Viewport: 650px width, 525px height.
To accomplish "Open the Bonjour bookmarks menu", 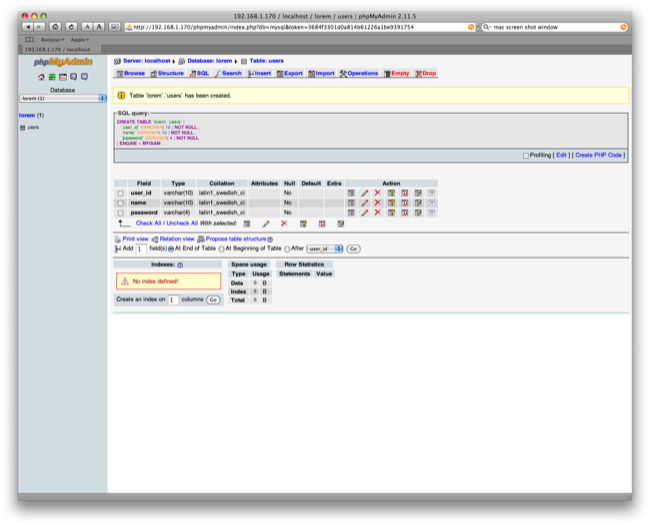I will (x=53, y=40).
